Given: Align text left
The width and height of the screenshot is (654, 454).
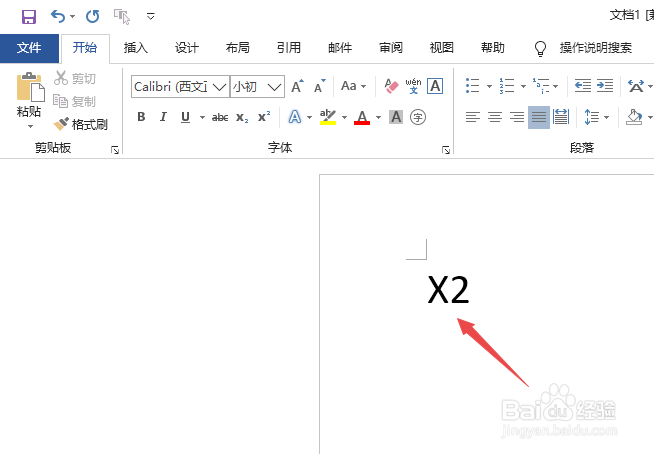Looking at the screenshot, I should click(473, 117).
